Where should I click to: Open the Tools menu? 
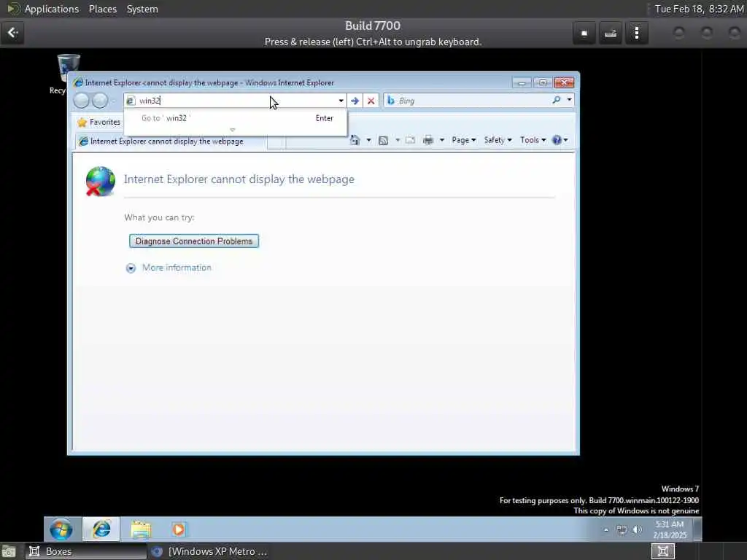coord(533,140)
